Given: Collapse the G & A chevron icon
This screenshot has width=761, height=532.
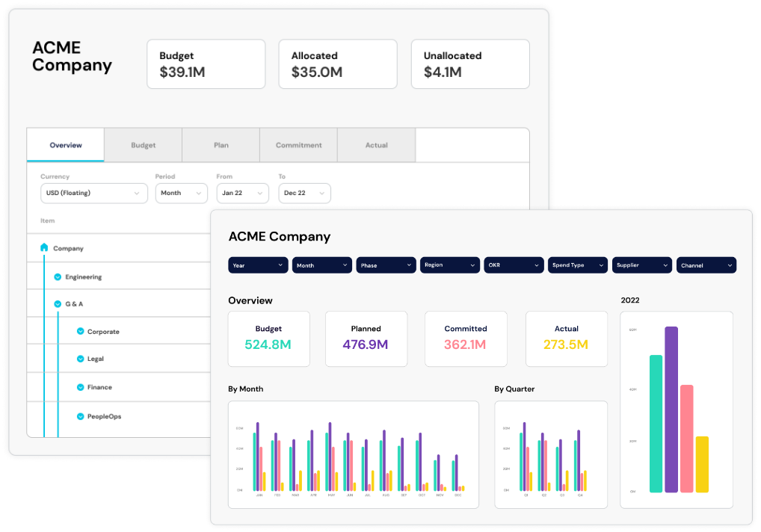Looking at the screenshot, I should pos(58,304).
